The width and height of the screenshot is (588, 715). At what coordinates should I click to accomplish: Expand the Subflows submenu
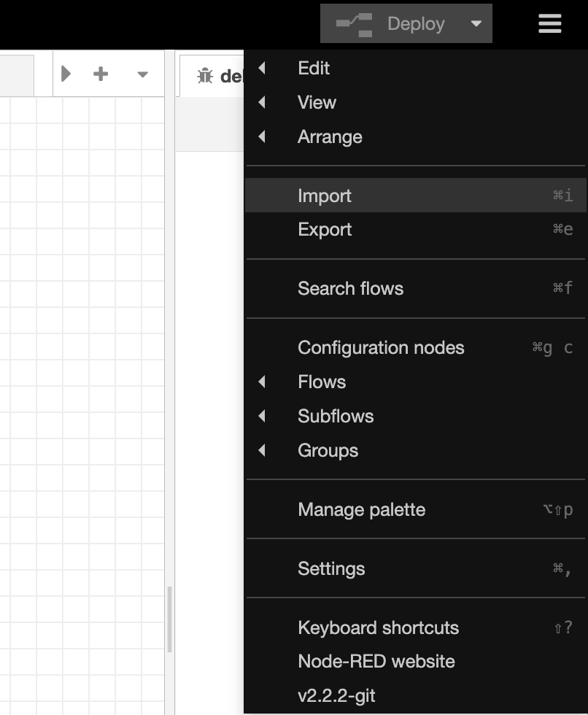pyautogui.click(x=336, y=416)
